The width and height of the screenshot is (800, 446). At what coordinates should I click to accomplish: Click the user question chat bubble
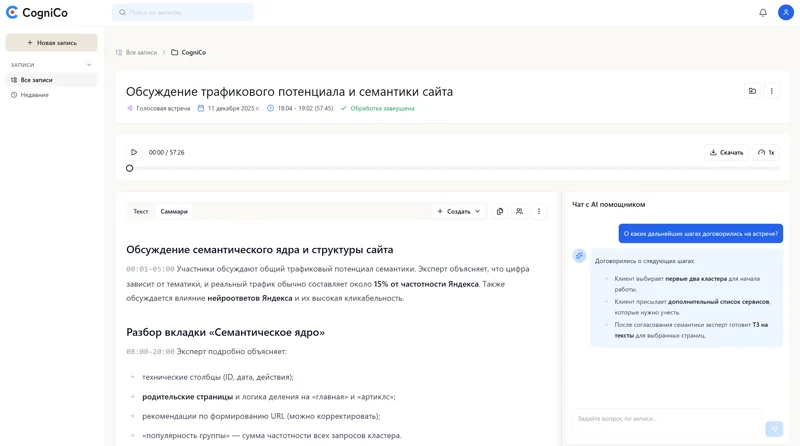click(701, 234)
